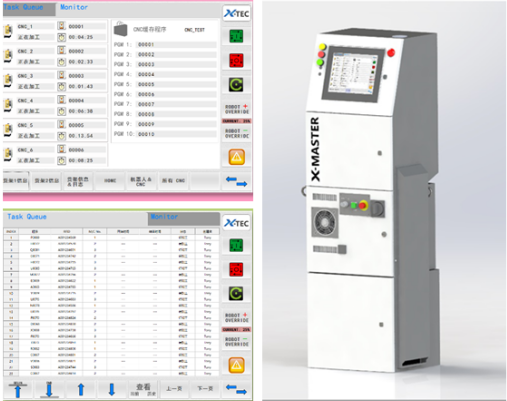Screen dimensions: 507x401
Task: Click the blue swap arrows in Task Queue screen
Action: 236,389
